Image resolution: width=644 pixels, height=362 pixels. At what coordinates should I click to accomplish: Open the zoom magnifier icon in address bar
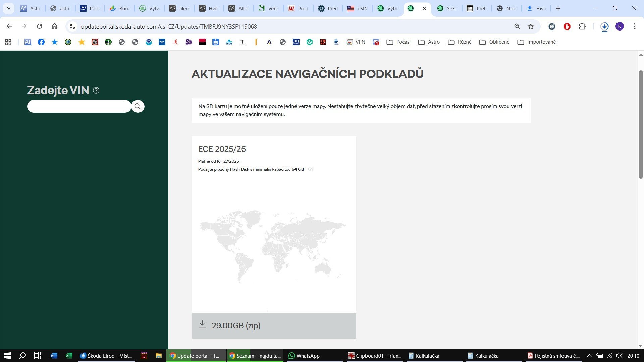pyautogui.click(x=517, y=26)
